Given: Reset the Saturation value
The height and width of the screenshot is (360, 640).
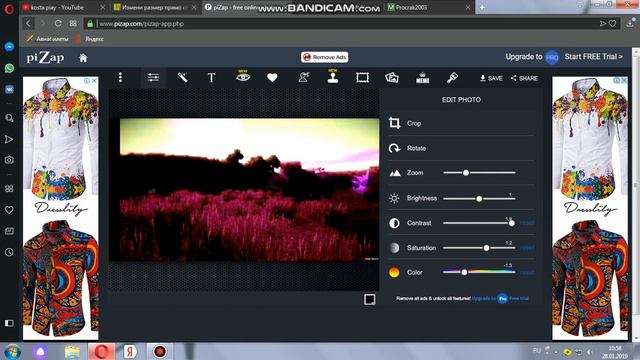Looking at the screenshot, I should pos(527,248).
